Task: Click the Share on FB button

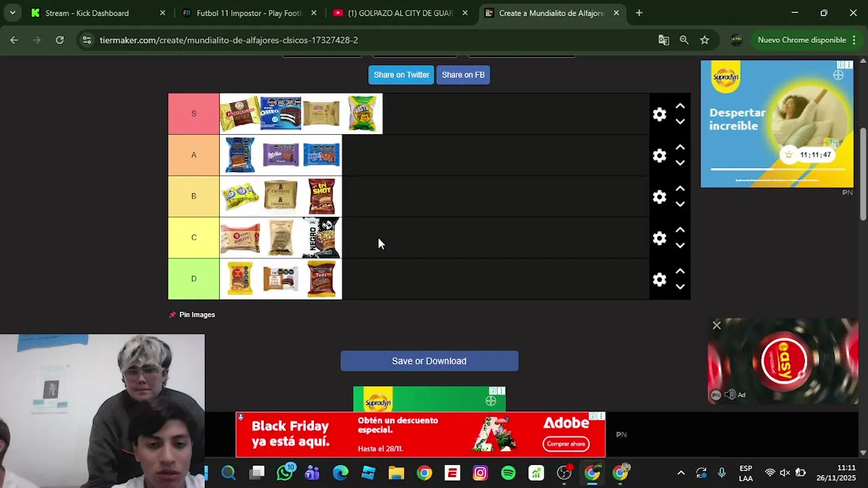Action: [x=463, y=75]
